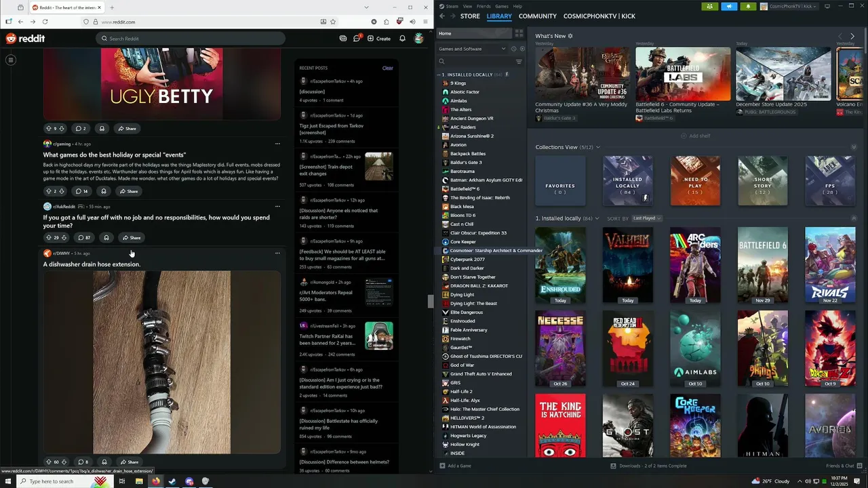Go back in the browser toolbar
Image resolution: width=868 pixels, height=488 pixels.
(20, 22)
